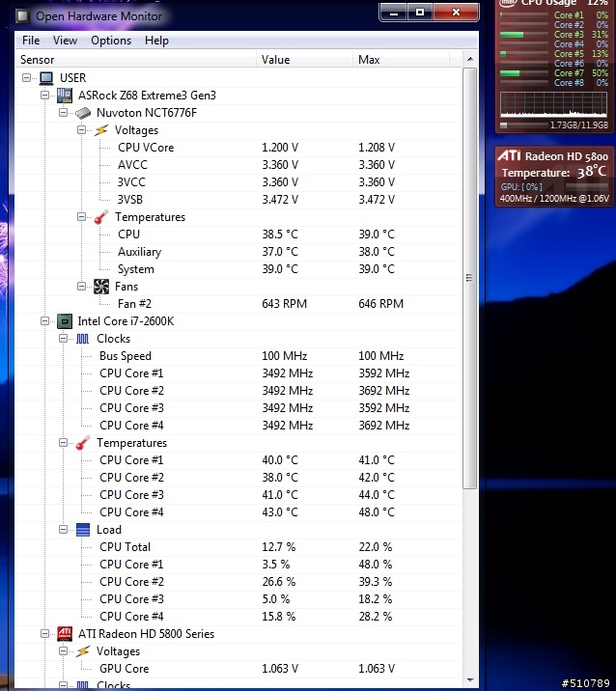Click the 26.6 % load of CPU Core #2
Screen dimensions: 616x691
click(x=279, y=582)
